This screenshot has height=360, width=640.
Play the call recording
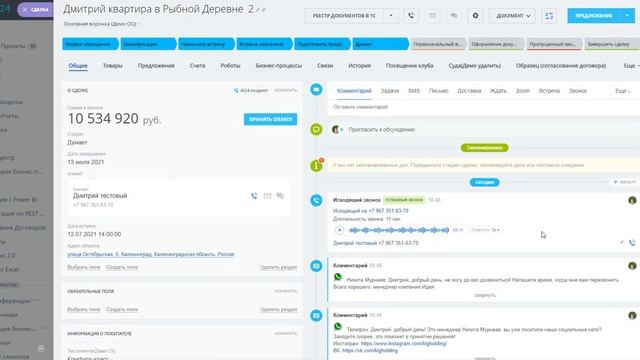[x=339, y=230]
